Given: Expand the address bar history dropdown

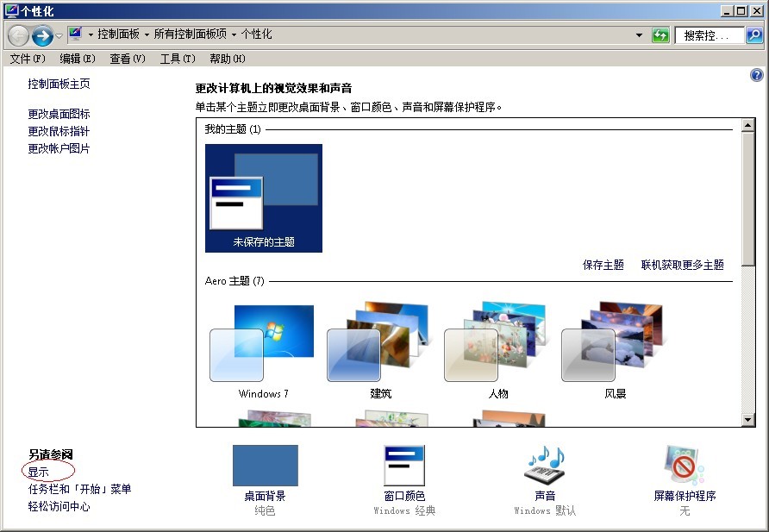Looking at the screenshot, I should [639, 35].
